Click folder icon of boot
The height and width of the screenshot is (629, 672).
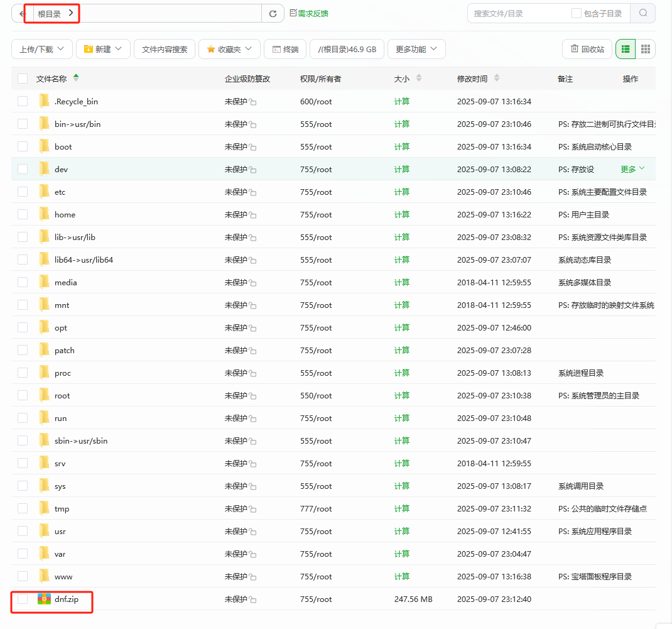click(x=44, y=146)
